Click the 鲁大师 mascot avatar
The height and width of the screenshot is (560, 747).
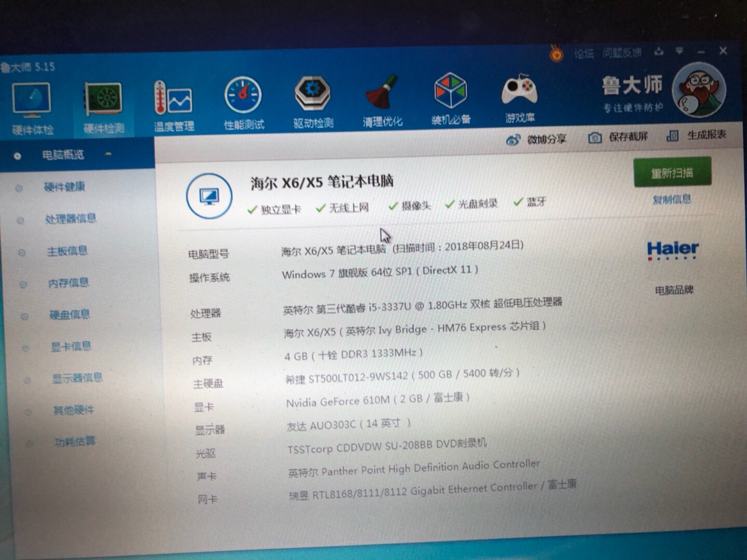699,91
